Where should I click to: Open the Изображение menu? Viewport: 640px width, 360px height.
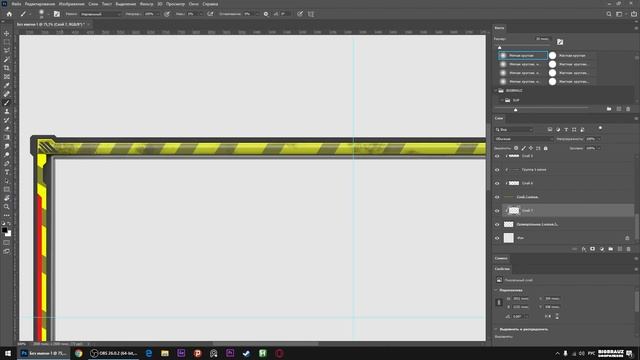[71, 4]
